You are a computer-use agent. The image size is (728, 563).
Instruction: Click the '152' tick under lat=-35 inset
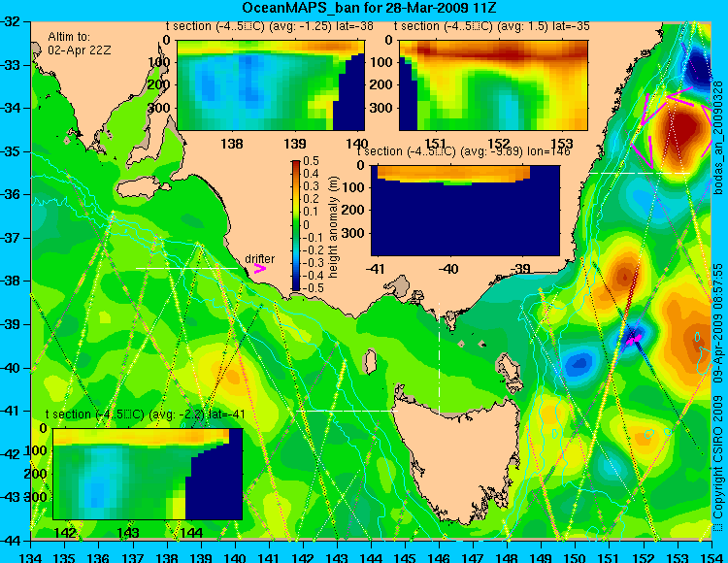[499, 144]
